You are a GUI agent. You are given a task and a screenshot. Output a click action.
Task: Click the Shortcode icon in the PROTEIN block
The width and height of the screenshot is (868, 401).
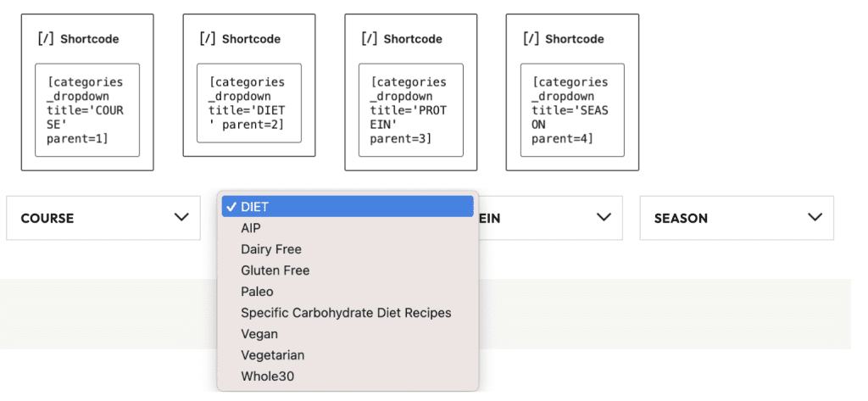click(370, 39)
